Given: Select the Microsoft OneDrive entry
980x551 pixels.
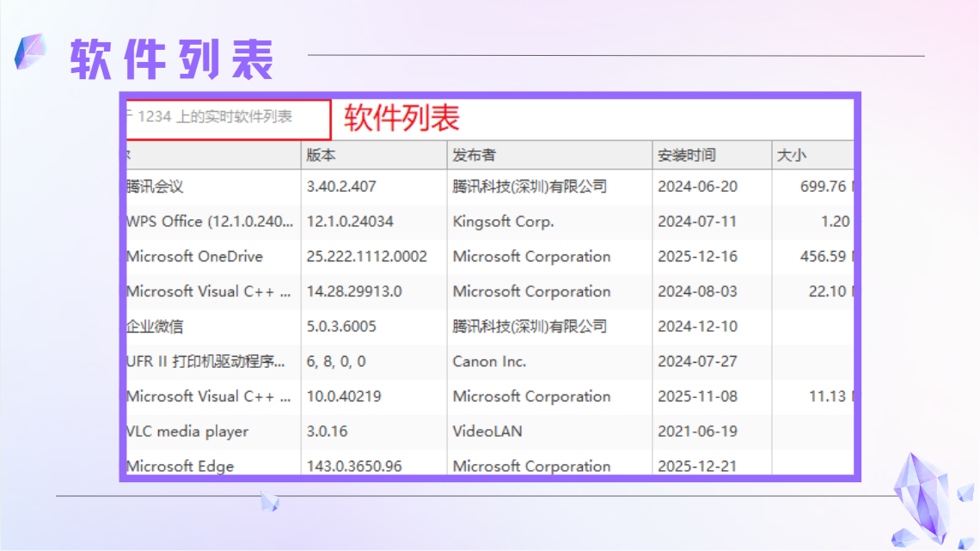Looking at the screenshot, I should point(194,256).
